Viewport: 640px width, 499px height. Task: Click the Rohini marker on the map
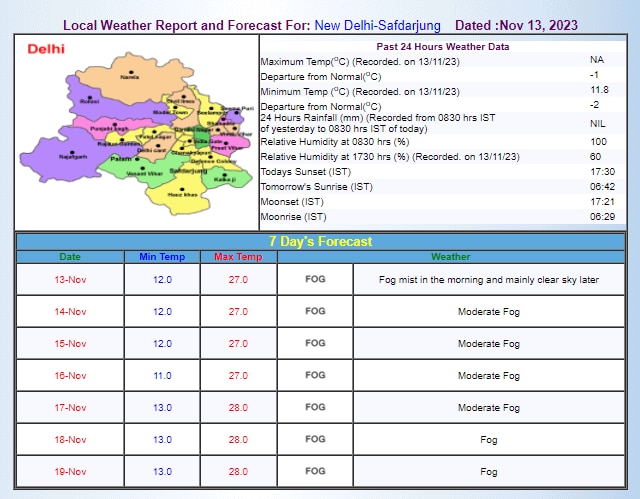(90, 100)
